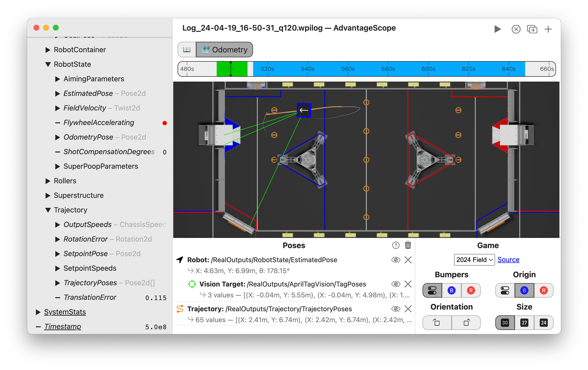This screenshot has width=588, height=370.
Task: Set Origin to auto mode
Action: point(505,290)
